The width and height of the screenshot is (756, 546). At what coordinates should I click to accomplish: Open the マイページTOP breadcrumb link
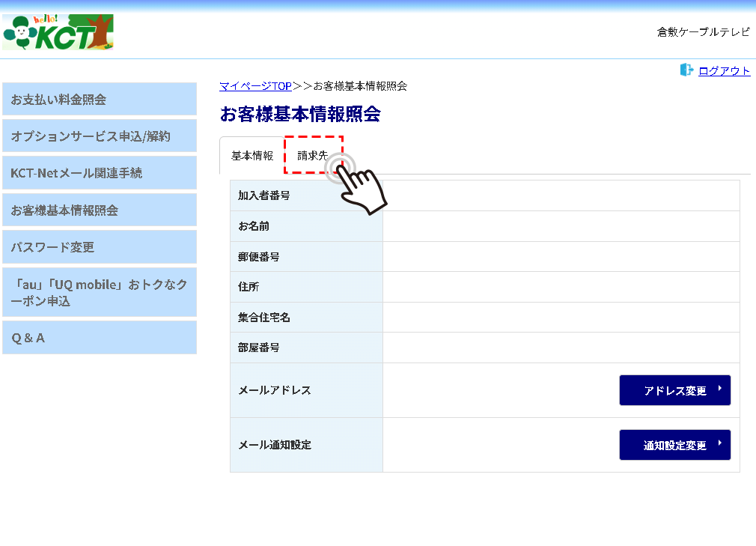coord(255,86)
